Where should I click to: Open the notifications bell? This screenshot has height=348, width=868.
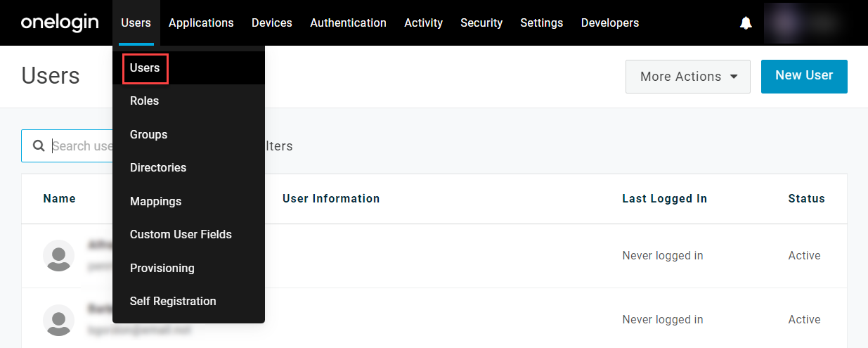point(746,23)
